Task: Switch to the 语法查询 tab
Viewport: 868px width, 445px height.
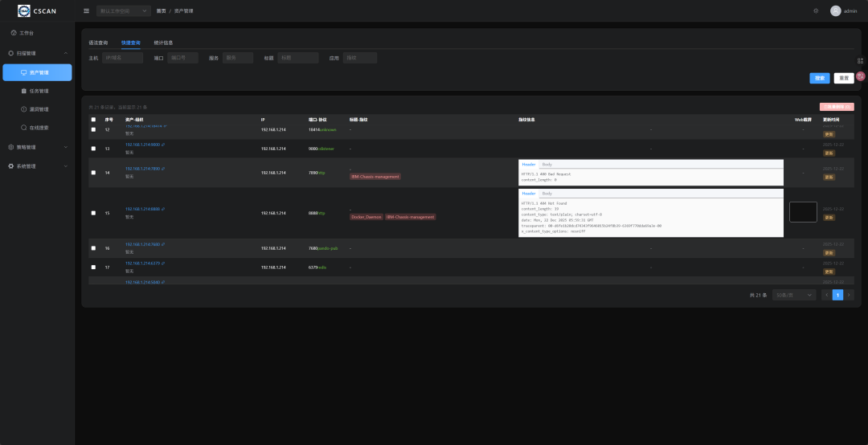Action: pos(99,43)
